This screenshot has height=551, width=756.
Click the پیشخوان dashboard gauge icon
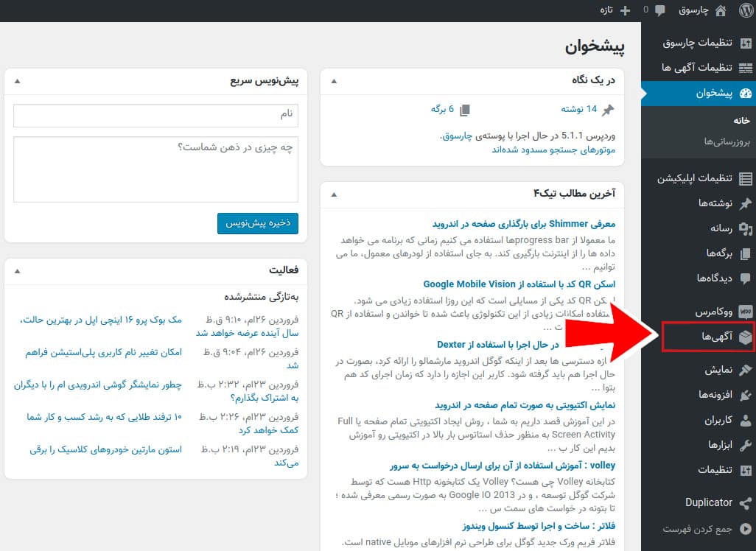[x=746, y=93]
